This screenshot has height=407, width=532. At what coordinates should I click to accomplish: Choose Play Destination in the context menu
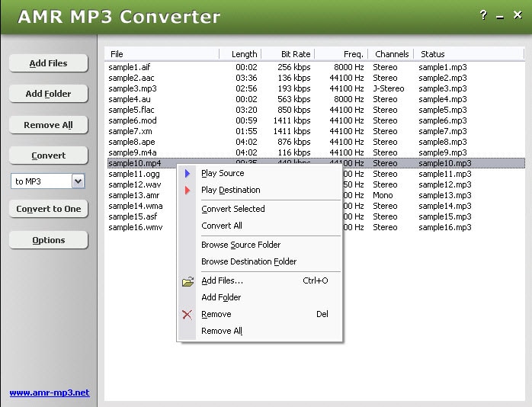click(x=260, y=191)
